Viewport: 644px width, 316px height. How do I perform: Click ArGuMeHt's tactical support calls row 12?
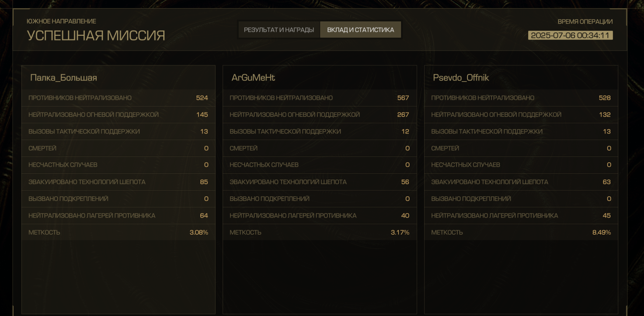click(x=320, y=131)
